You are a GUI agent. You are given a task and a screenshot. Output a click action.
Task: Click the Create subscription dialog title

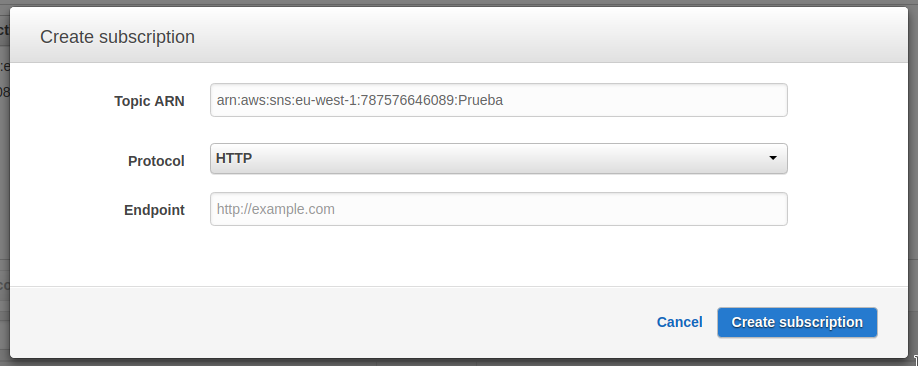117,37
